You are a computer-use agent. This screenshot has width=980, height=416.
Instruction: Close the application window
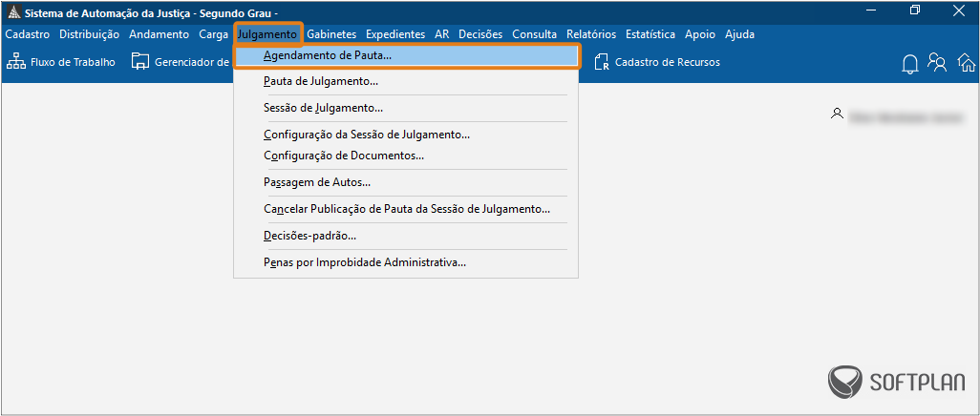[959, 10]
